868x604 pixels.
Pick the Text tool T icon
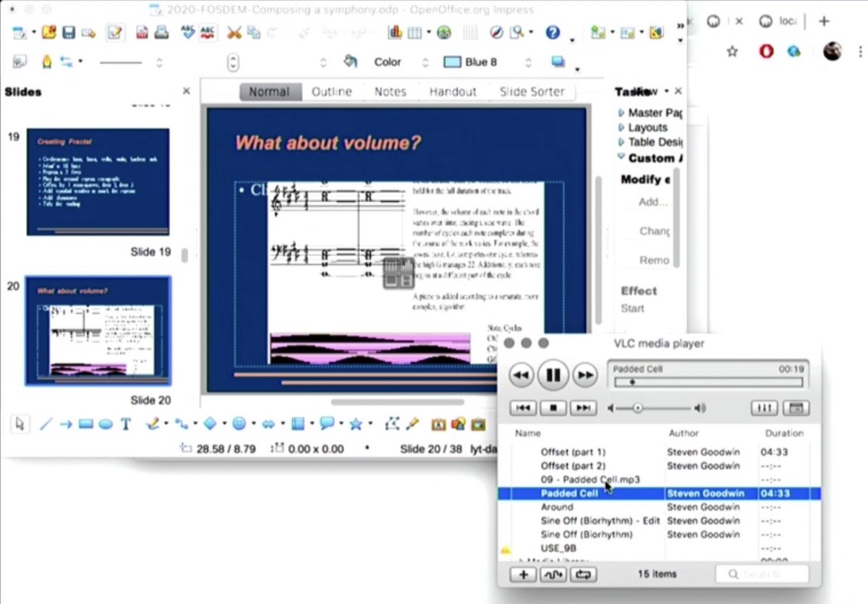tap(125, 424)
